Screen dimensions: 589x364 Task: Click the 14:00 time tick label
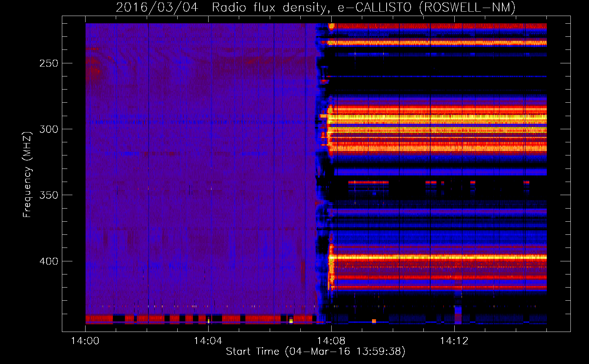click(x=85, y=341)
